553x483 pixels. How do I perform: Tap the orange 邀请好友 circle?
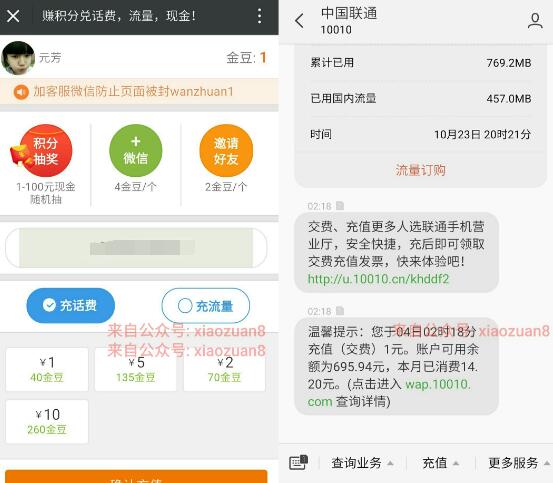(226, 151)
